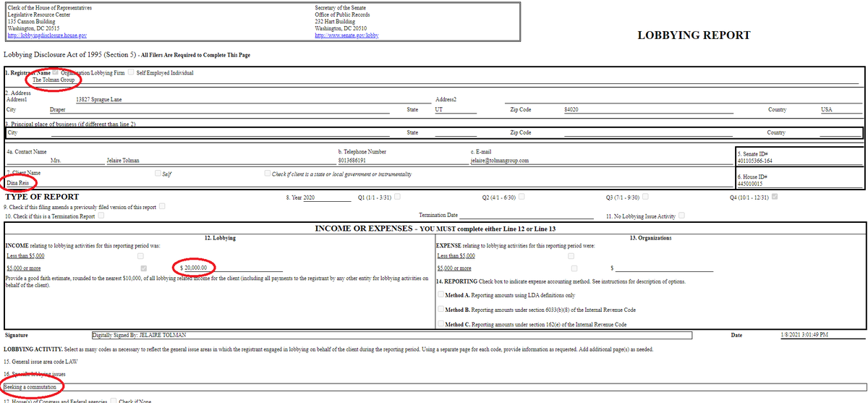868x403 pixels.
Task: Click 'Lobbying Disclosure Act of 1995 (Section 5)' text
Action: coord(70,54)
